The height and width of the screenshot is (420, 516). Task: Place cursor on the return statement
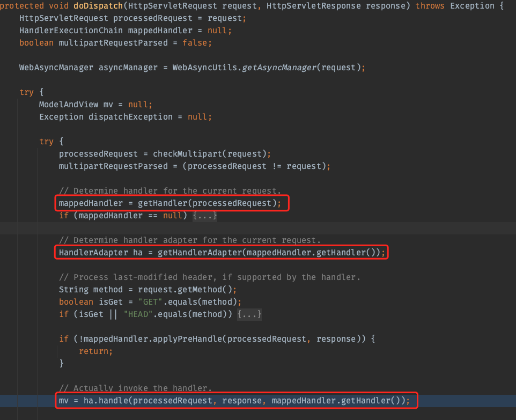pyautogui.click(x=95, y=351)
